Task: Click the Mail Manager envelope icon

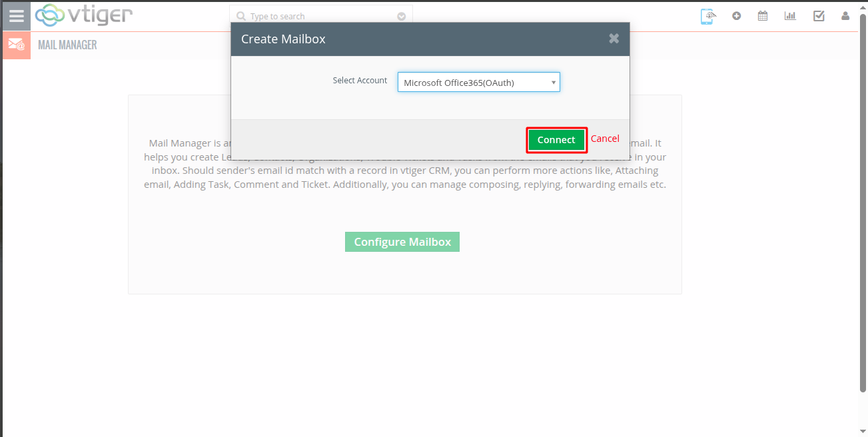Action: tap(17, 45)
